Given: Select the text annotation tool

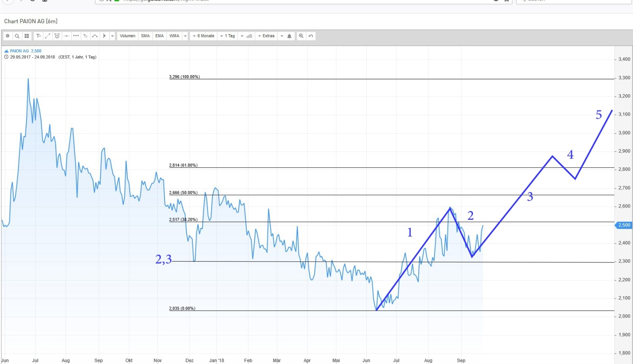Looking at the screenshot, I should click(x=38, y=36).
